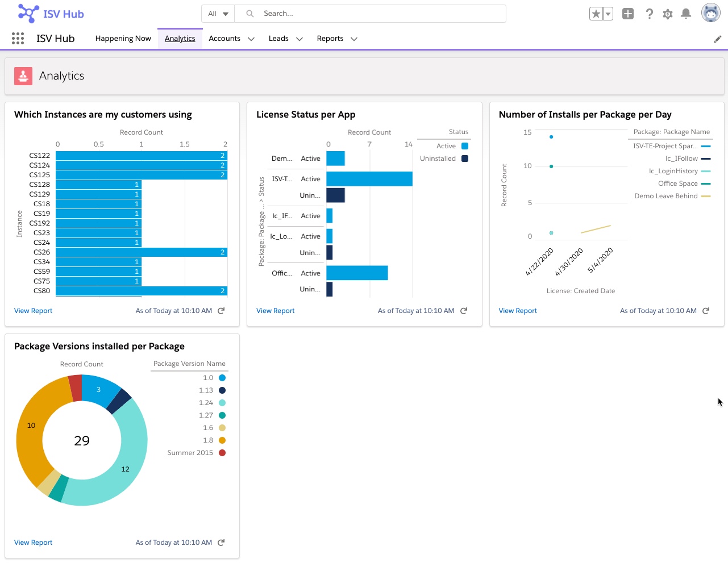Refresh the Number of Installs dashboard
This screenshot has height=563, width=728.
[706, 311]
